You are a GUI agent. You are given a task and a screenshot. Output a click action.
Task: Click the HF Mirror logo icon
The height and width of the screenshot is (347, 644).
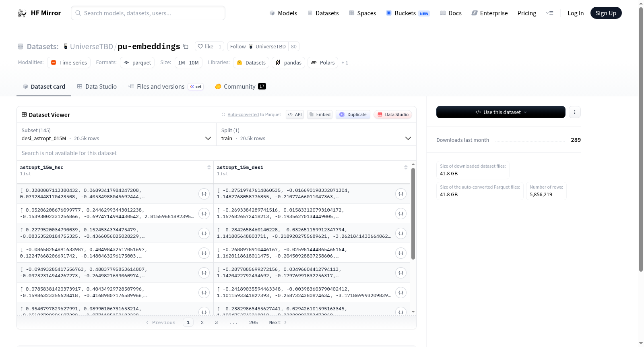click(22, 13)
